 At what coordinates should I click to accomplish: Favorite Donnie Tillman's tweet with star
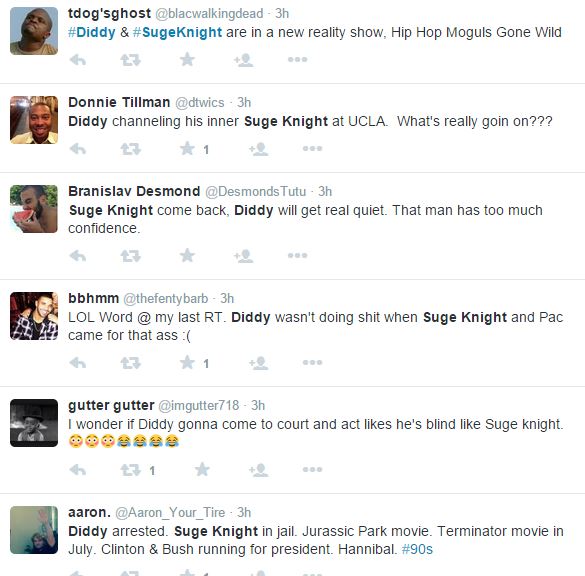tap(187, 149)
